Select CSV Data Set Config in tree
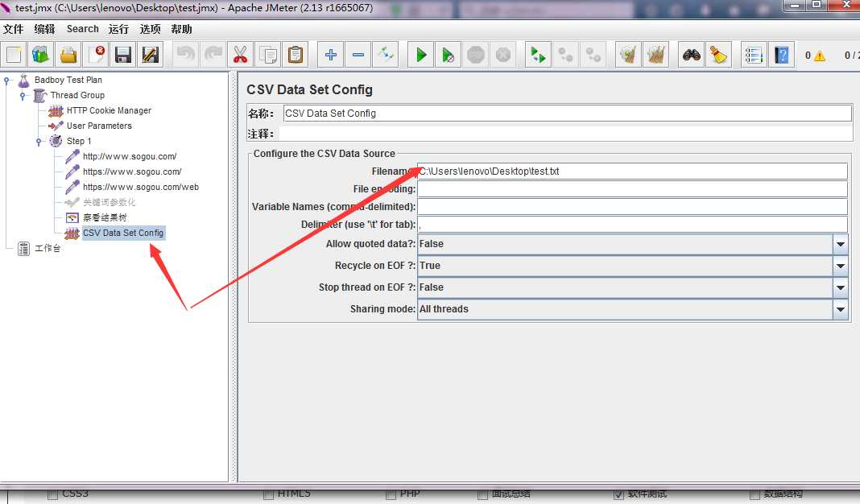 click(123, 233)
